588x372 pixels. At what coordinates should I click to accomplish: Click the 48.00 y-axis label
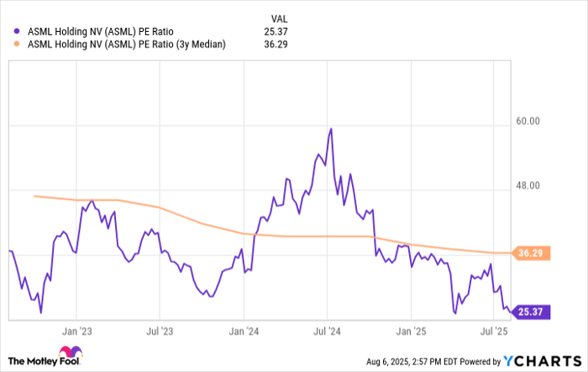(x=528, y=186)
